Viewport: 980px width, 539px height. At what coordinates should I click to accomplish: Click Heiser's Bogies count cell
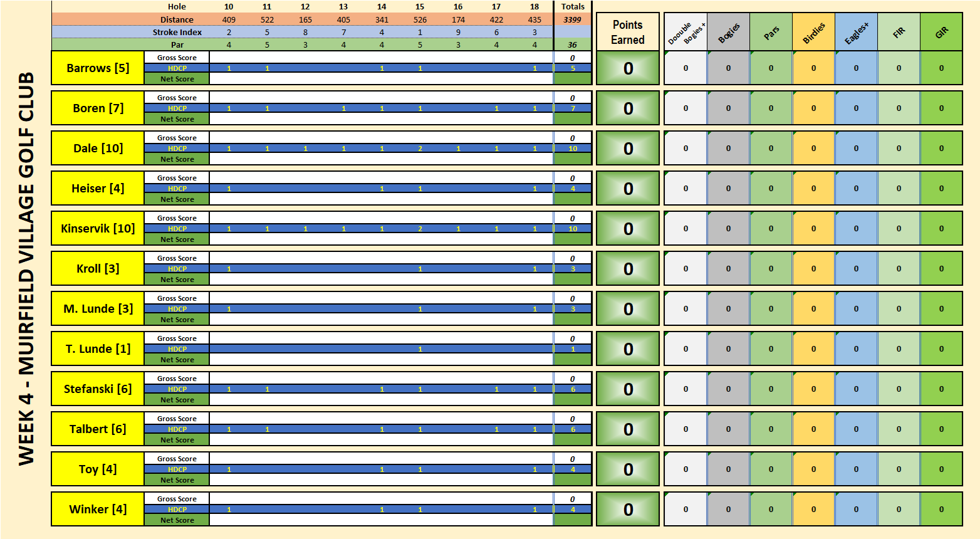point(728,189)
